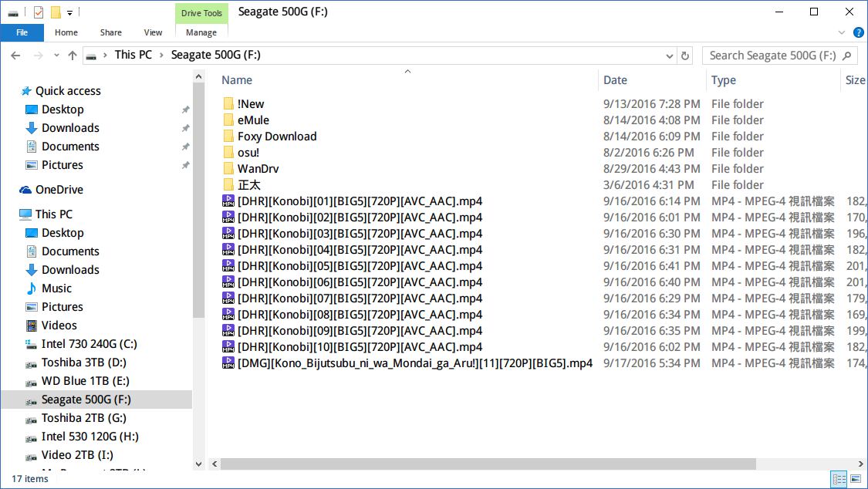Open the Intel 530 120G (H:) drive
This screenshot has width=868, height=489.
pyautogui.click(x=90, y=437)
